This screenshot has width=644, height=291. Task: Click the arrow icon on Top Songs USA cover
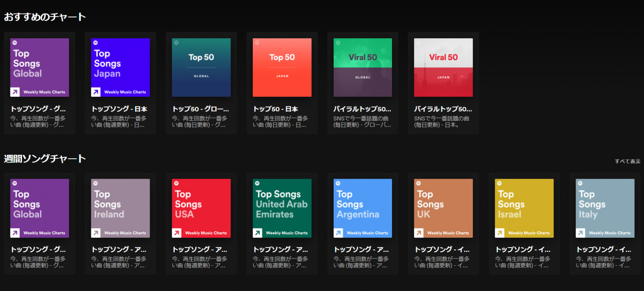pos(177,233)
